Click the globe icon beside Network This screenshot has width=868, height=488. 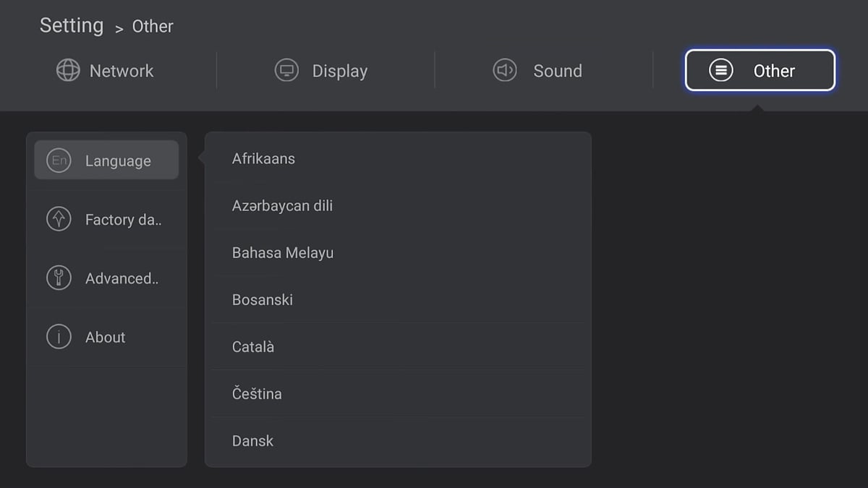click(68, 71)
